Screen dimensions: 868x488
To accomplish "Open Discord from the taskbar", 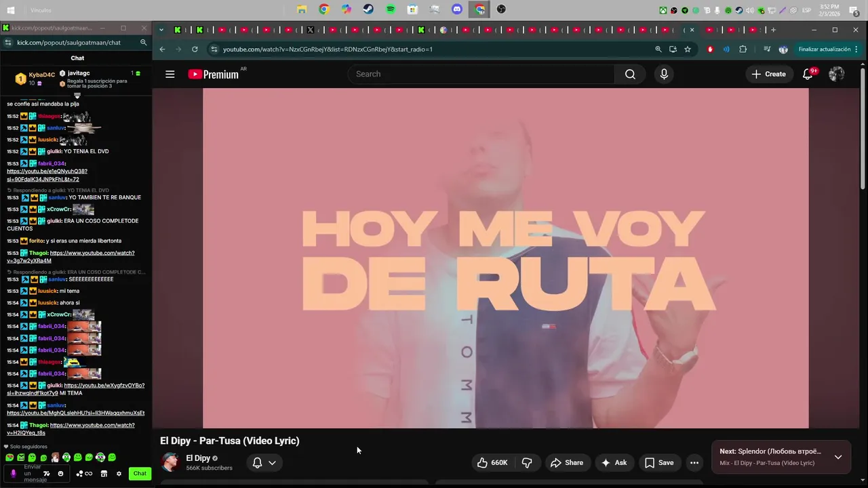I will pos(457,9).
